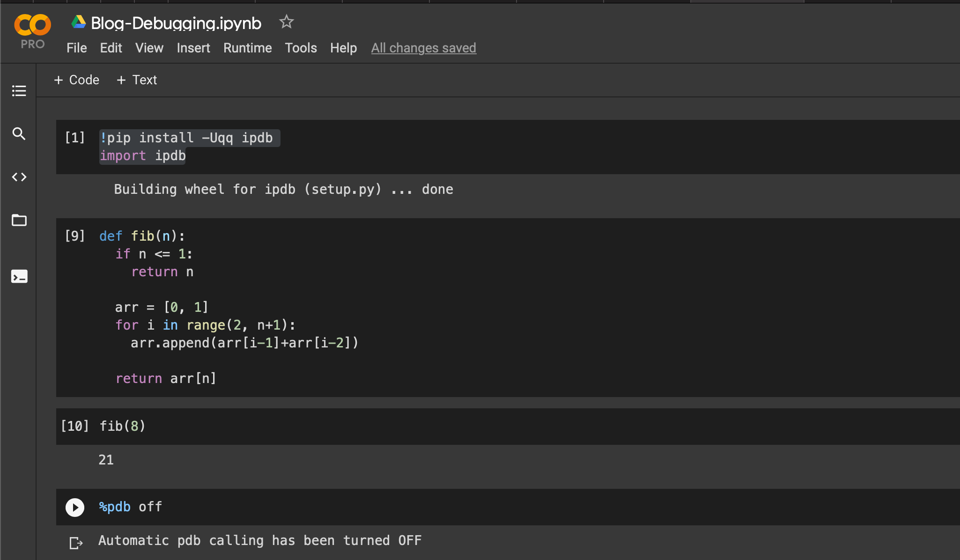Click on the fib(8) input cell
The image size is (960, 560).
[123, 424]
